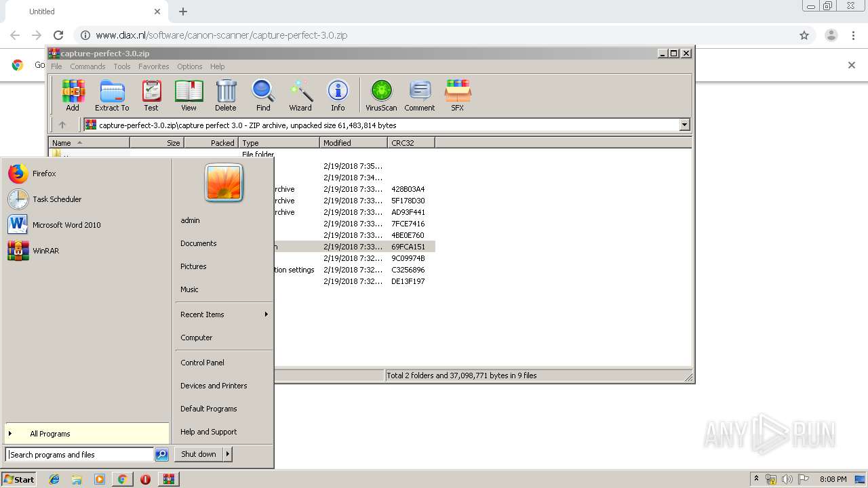Switch to Chrome on the taskbar

(122, 479)
